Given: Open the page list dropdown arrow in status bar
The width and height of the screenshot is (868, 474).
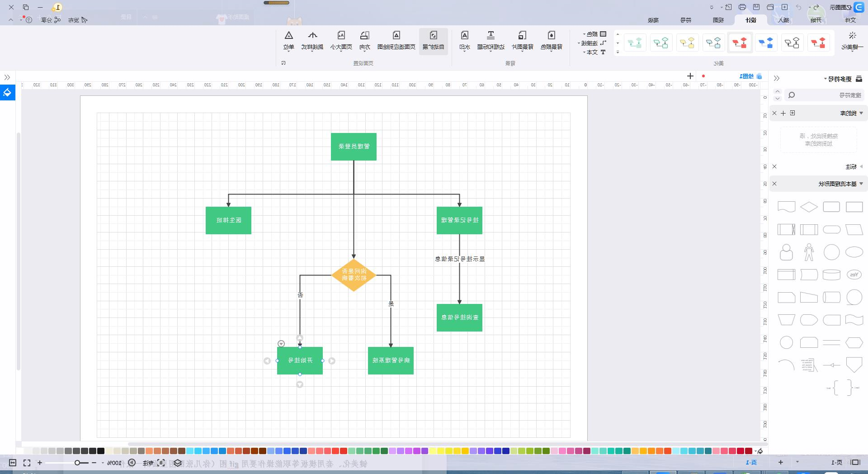Looking at the screenshot, I should (797, 462).
